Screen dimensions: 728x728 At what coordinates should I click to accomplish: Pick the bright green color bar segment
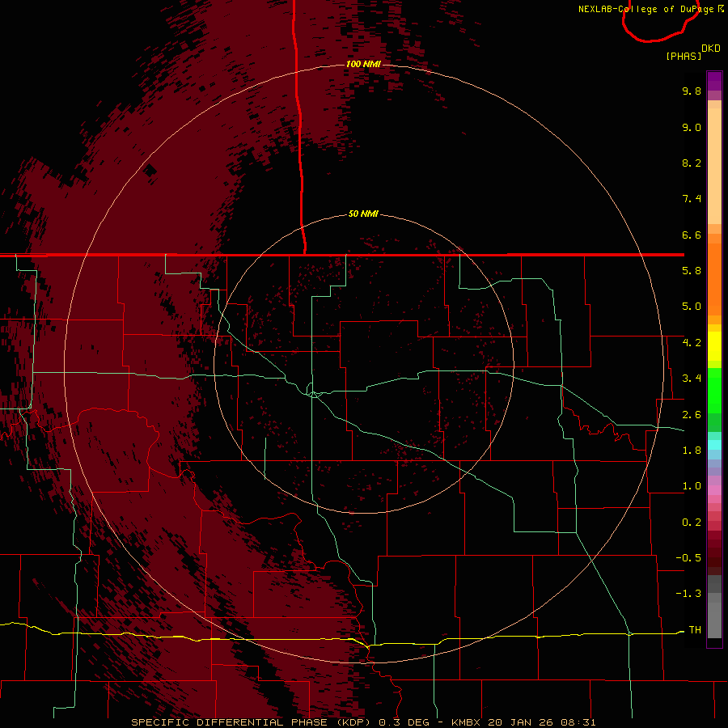[714, 391]
